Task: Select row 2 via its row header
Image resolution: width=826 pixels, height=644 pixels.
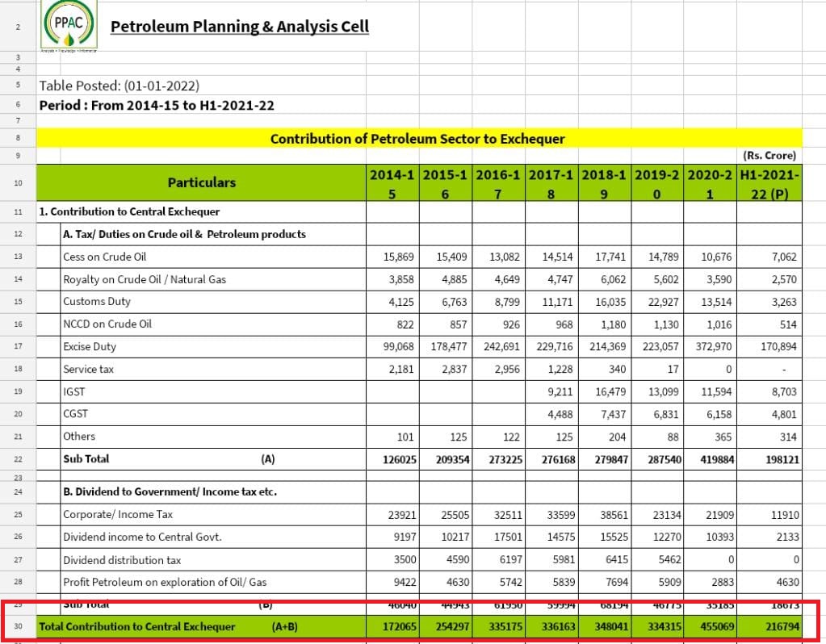Action: 18,27
